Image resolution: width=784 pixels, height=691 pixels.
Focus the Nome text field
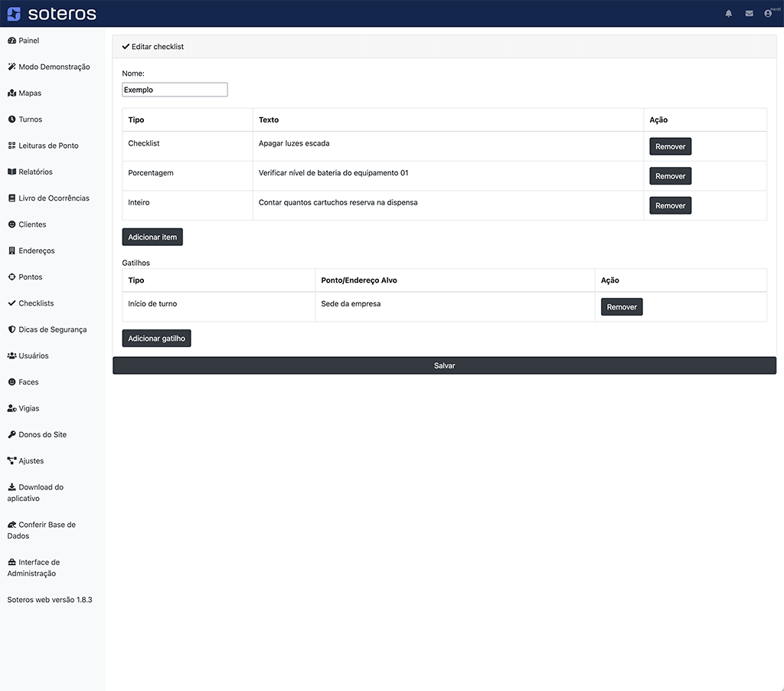[175, 90]
